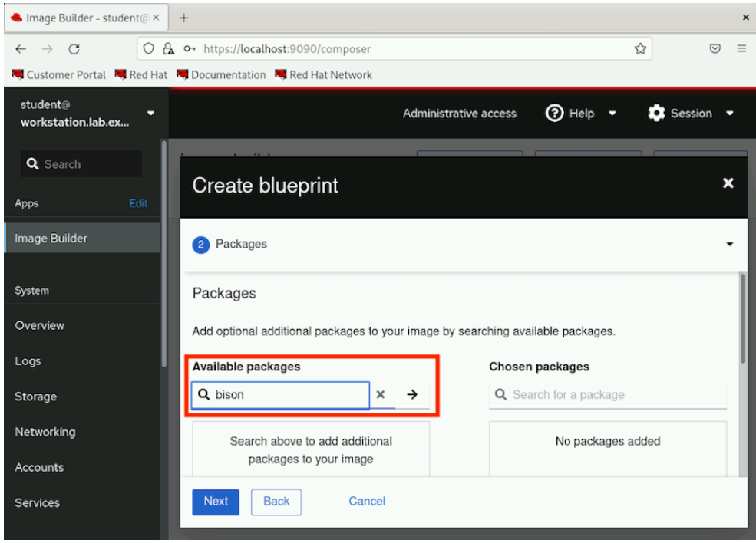Image resolution: width=756 pixels, height=543 pixels.
Task: Clear the bison search with the X icon
Action: [381, 395]
